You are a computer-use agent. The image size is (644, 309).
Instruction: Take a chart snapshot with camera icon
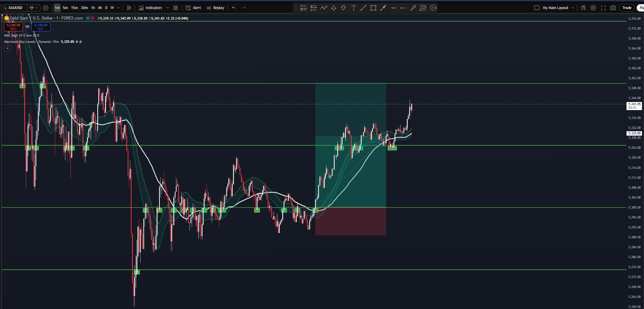(613, 8)
